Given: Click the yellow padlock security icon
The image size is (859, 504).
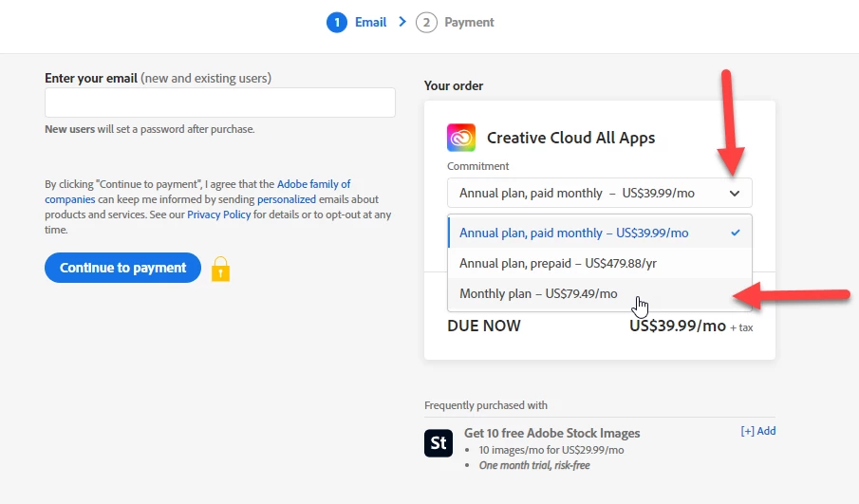Looking at the screenshot, I should [221, 269].
